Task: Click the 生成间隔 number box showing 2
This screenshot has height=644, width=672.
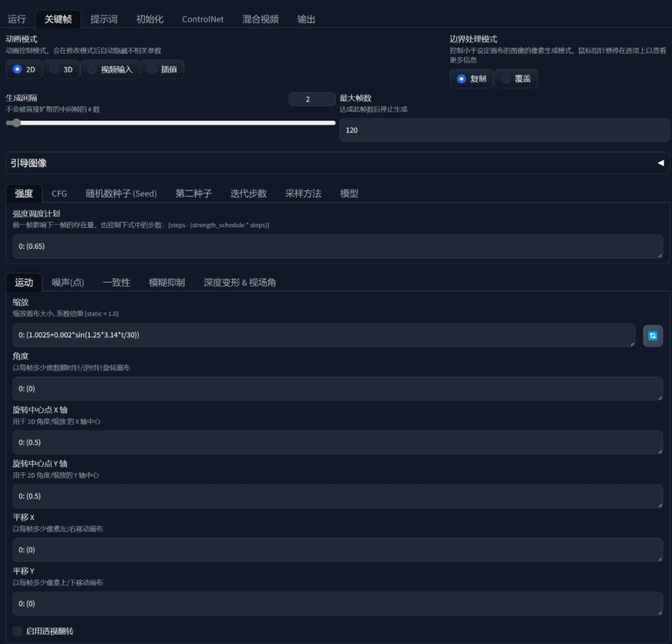Action: pyautogui.click(x=312, y=100)
